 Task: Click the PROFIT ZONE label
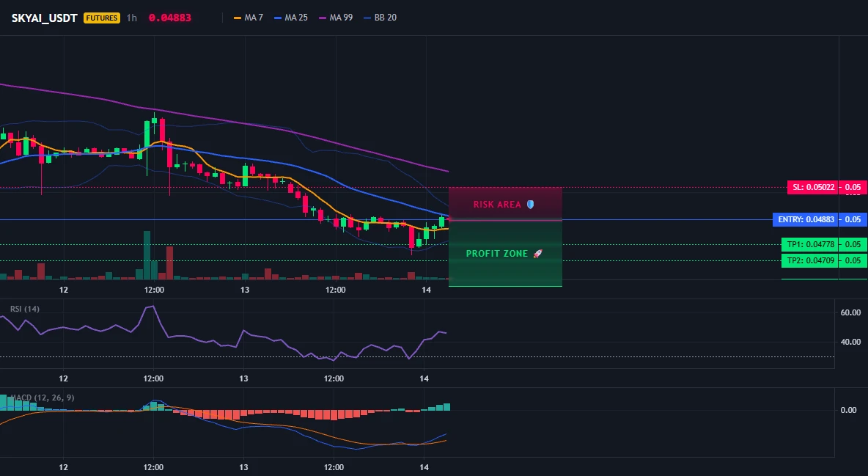496,253
